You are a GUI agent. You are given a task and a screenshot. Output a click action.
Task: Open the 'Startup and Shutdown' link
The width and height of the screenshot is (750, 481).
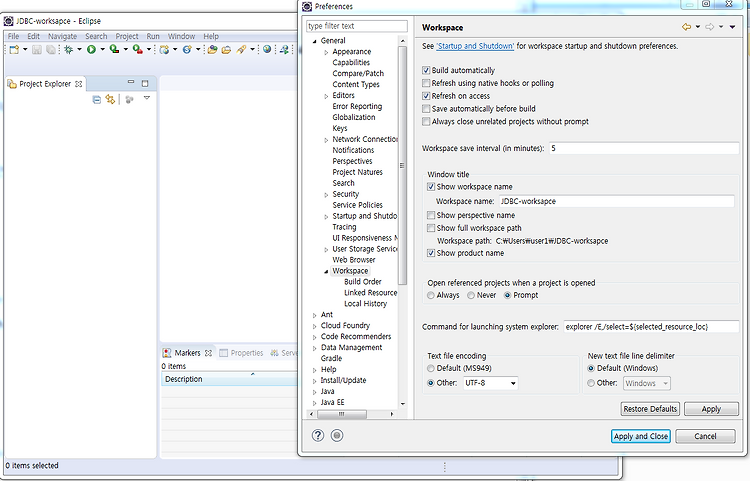[x=475, y=46]
